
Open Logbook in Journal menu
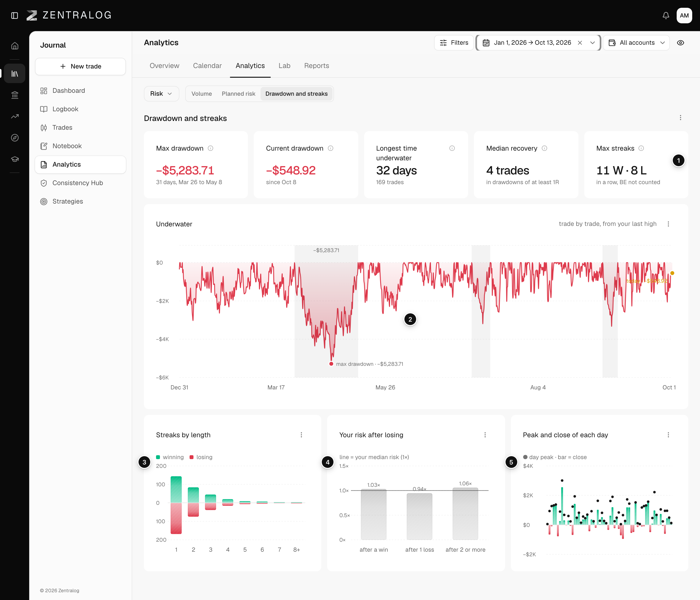pos(80,109)
